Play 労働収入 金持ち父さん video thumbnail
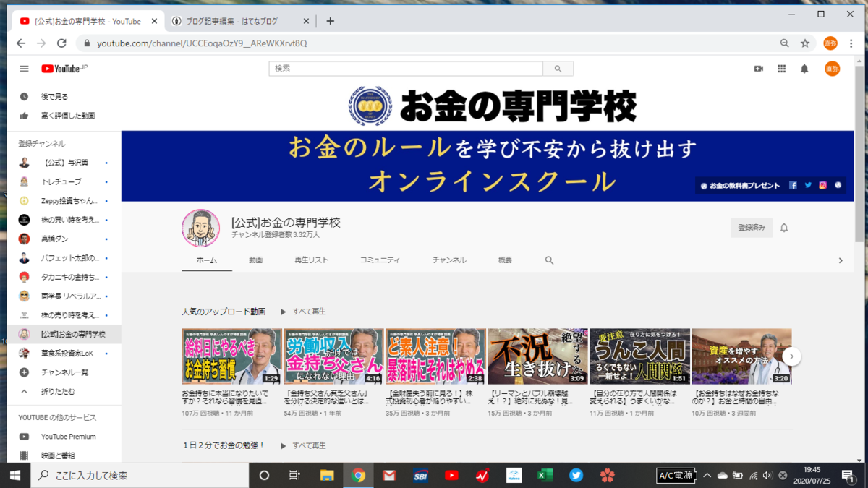Image resolution: width=868 pixels, height=488 pixels. pyautogui.click(x=333, y=356)
